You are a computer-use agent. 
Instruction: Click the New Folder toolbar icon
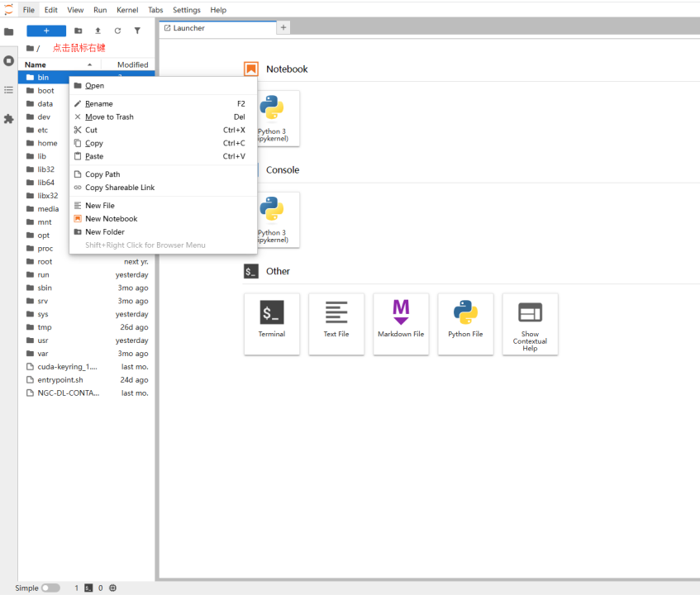coord(79,31)
